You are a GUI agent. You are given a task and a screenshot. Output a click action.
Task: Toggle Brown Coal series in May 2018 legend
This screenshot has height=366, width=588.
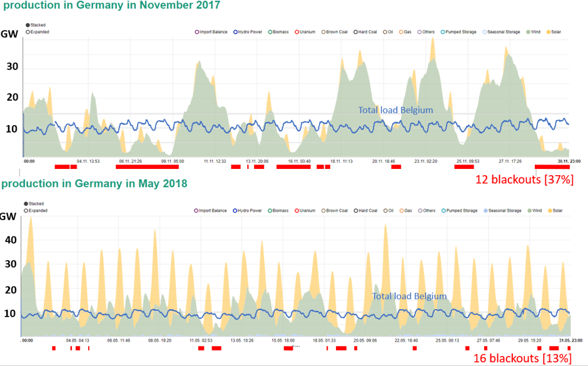[x=335, y=210]
